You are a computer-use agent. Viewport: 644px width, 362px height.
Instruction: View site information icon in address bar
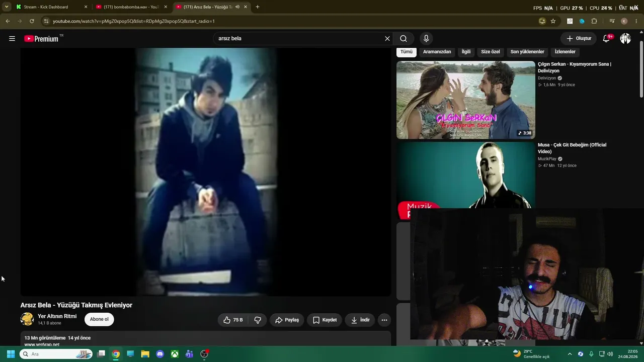click(x=46, y=21)
